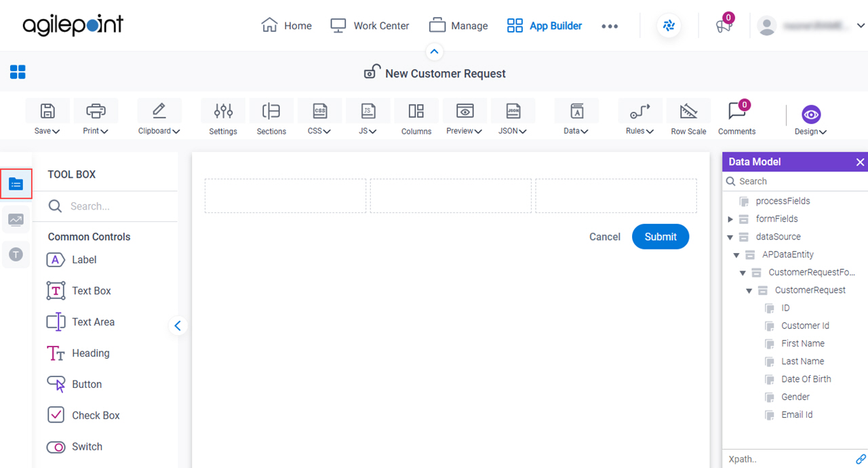Click the Data Model Search field

pos(795,181)
